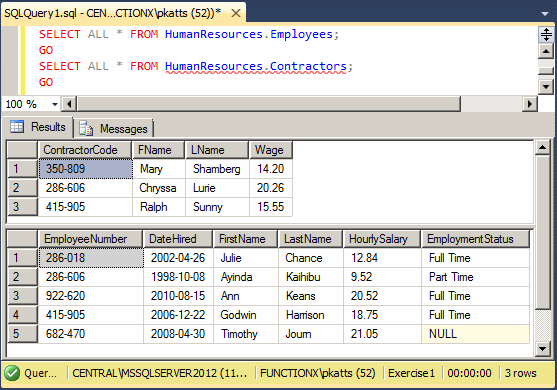Screen dimensions: 557x390
Task: Click the DateHired column header
Action: click(x=178, y=239)
